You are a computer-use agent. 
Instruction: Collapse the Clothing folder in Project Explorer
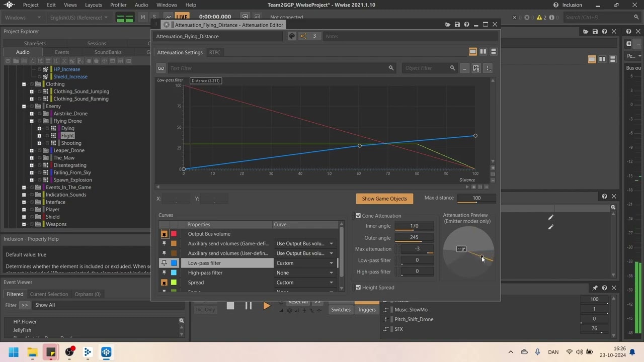(24, 84)
